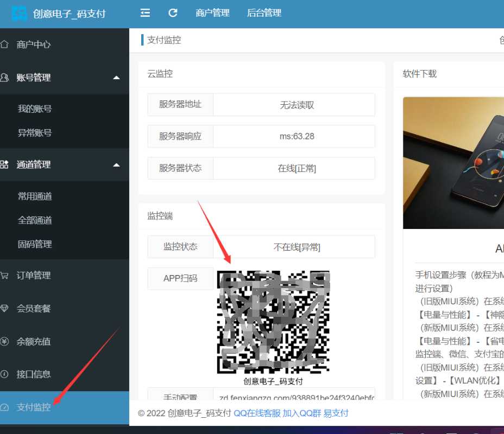Click the APP扫码 label cell
Screen dimensions: 504x434
180,278
